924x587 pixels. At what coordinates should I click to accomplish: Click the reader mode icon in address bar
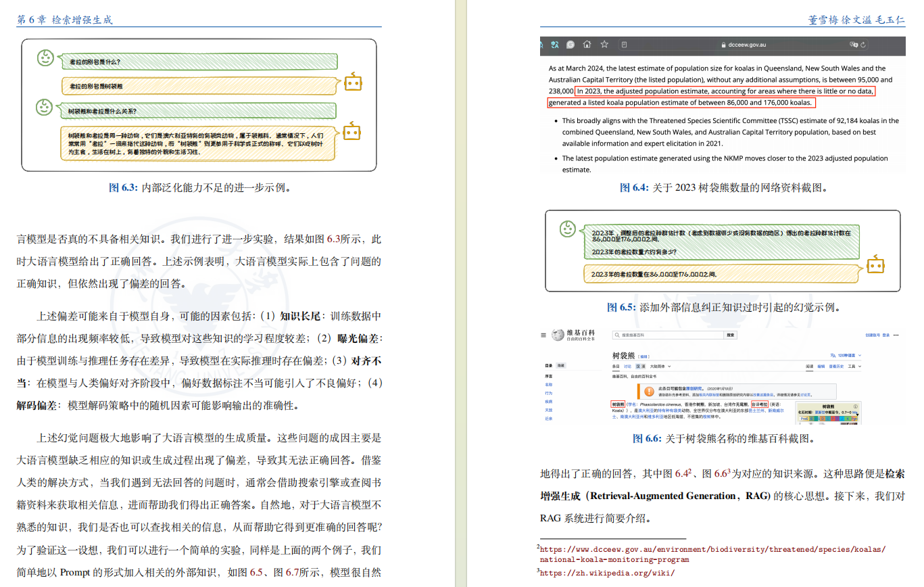pyautogui.click(x=623, y=45)
